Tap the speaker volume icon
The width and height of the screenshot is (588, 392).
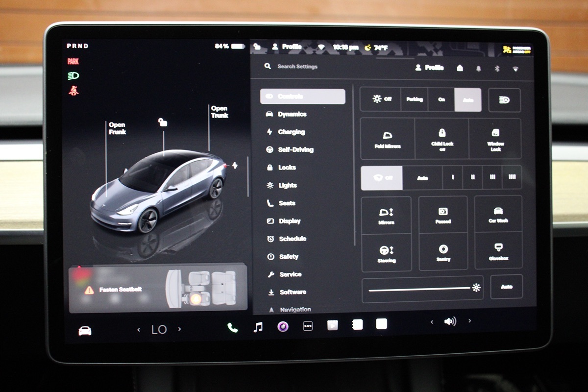coord(450,321)
